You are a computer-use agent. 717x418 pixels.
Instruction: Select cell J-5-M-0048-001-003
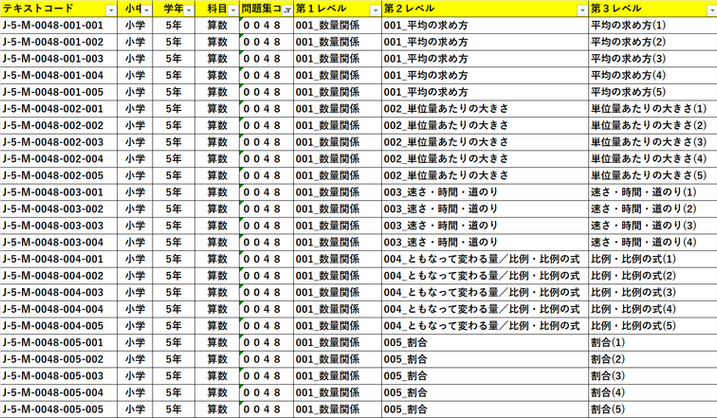tap(59, 59)
